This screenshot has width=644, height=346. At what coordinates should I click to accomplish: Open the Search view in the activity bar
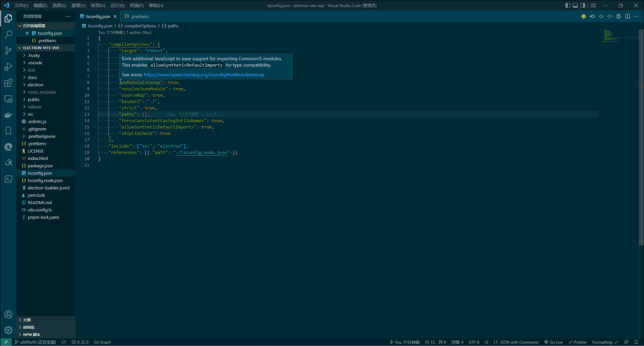8,34
